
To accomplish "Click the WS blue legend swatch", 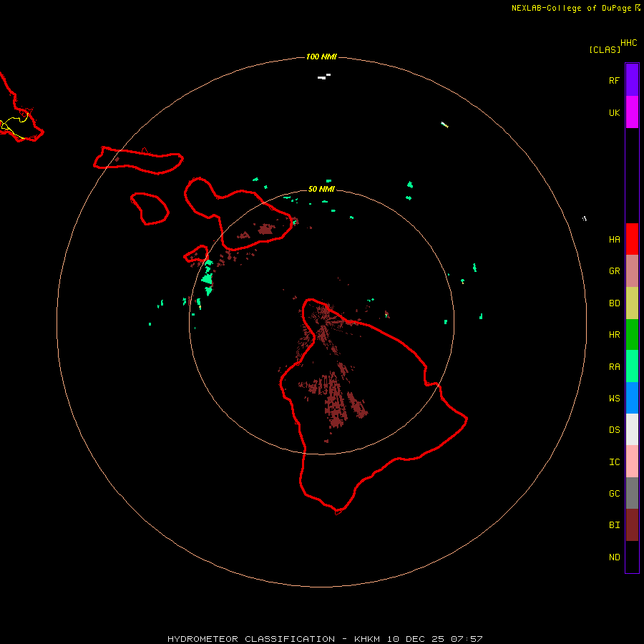I will pyautogui.click(x=632, y=398).
